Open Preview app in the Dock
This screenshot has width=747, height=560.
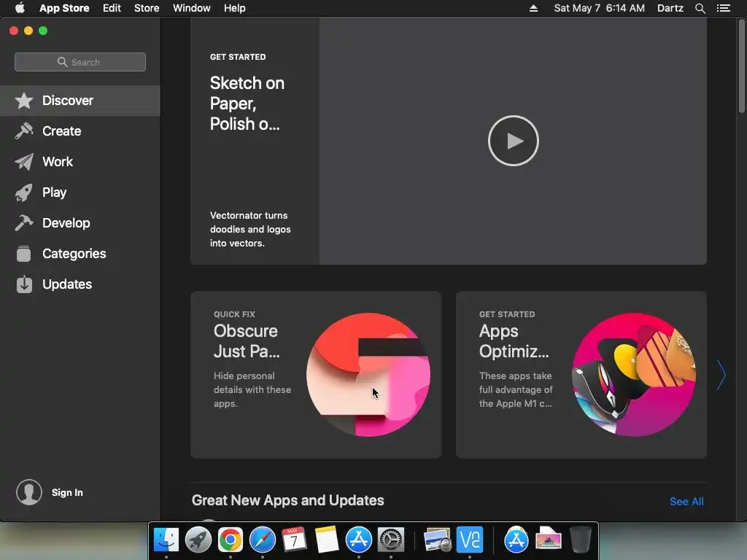(x=437, y=540)
